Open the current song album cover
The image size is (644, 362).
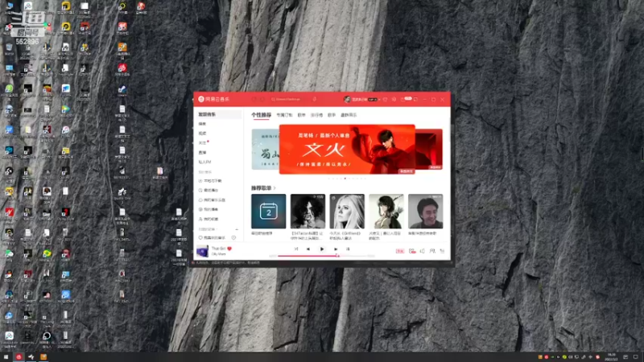point(202,251)
